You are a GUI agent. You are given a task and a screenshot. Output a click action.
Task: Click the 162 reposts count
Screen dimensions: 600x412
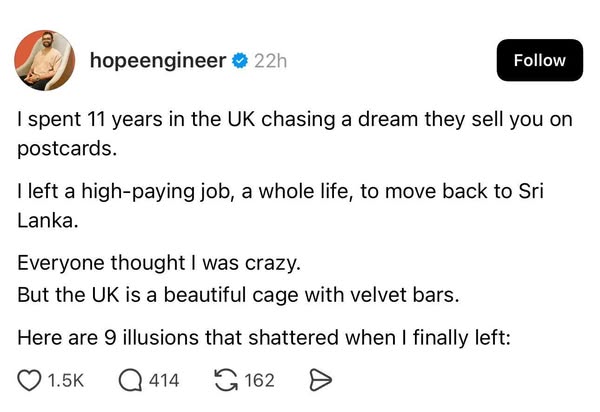pyautogui.click(x=259, y=381)
